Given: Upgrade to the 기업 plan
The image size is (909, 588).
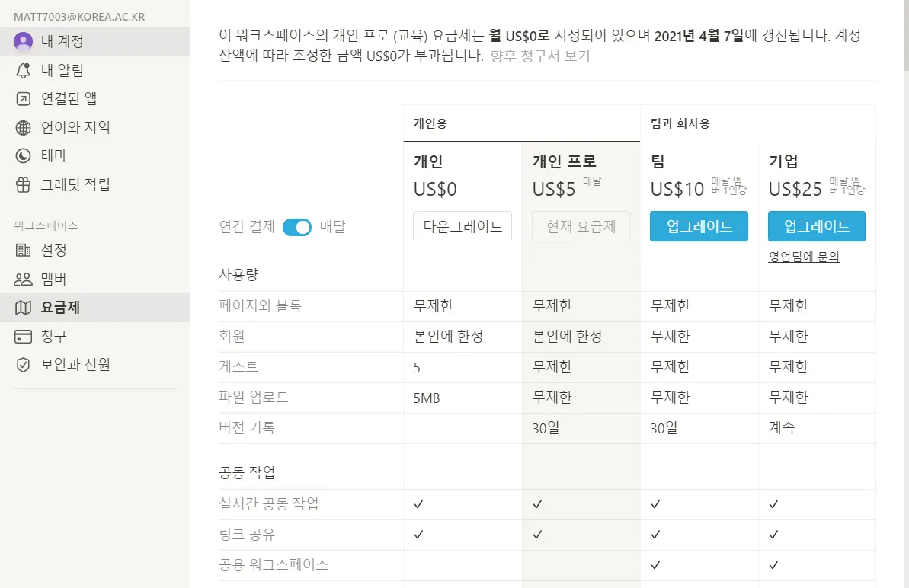Looking at the screenshot, I should point(817,226).
